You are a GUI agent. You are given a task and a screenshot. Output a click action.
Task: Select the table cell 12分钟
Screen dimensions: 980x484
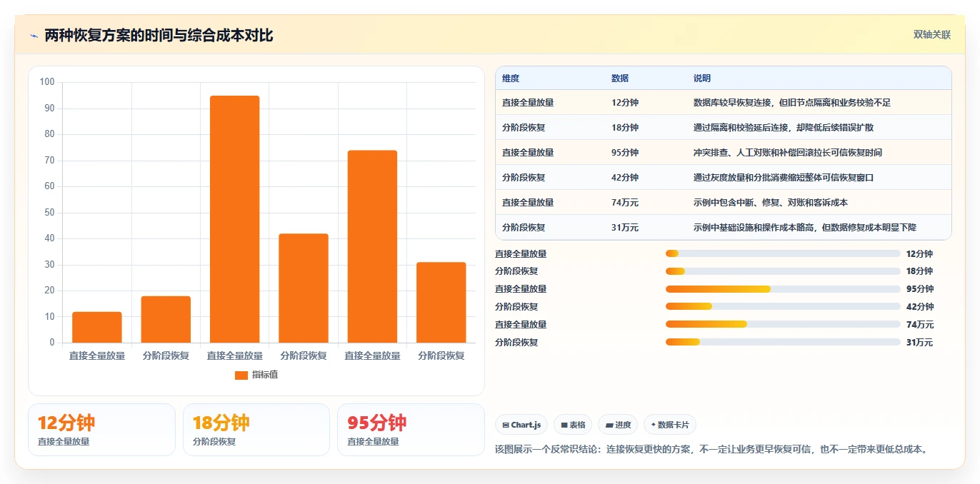click(x=625, y=103)
